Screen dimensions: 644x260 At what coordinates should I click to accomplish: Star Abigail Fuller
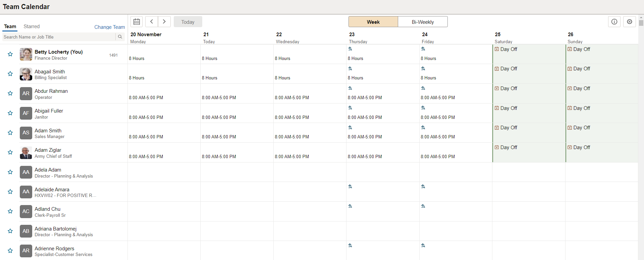[10, 113]
